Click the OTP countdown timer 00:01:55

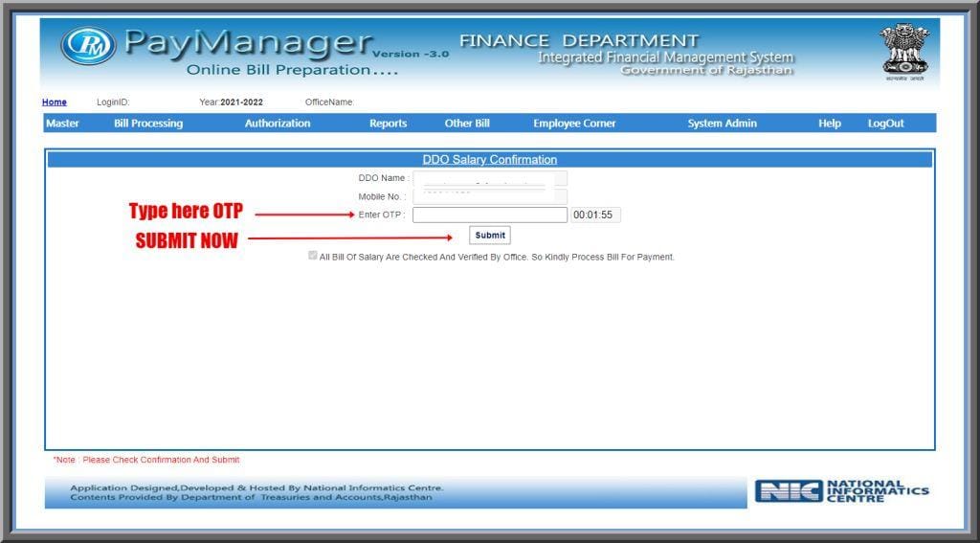[x=595, y=215]
